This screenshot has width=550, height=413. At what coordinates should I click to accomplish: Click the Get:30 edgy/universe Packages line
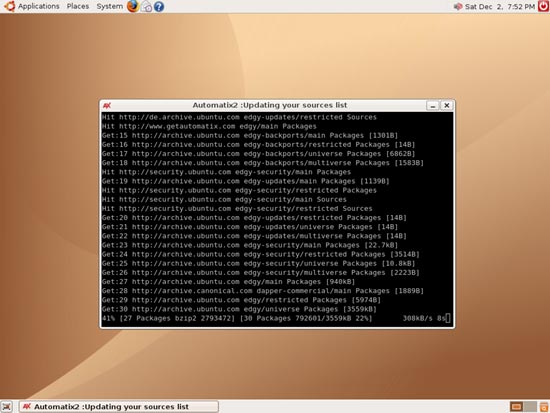[x=239, y=309]
